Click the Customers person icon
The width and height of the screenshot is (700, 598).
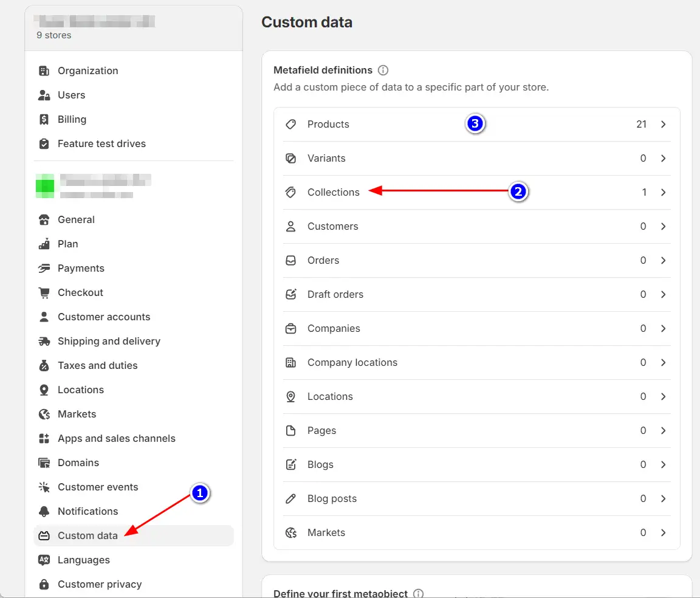click(x=291, y=226)
